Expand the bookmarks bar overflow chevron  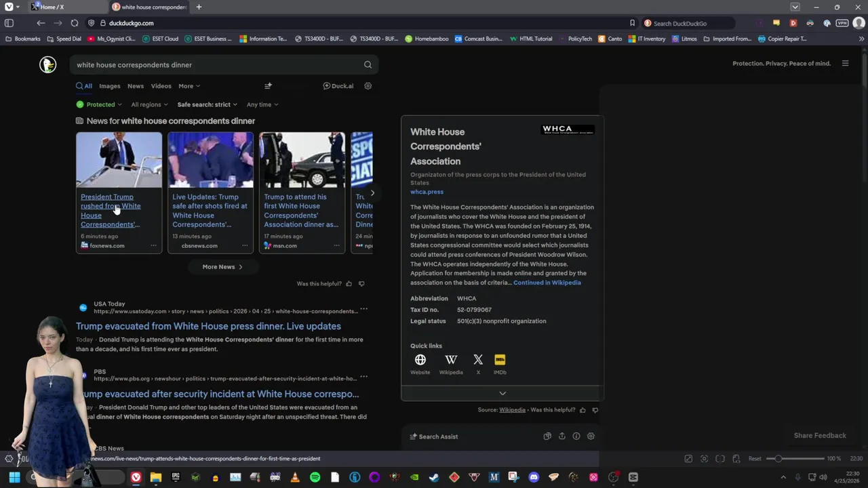(x=862, y=39)
